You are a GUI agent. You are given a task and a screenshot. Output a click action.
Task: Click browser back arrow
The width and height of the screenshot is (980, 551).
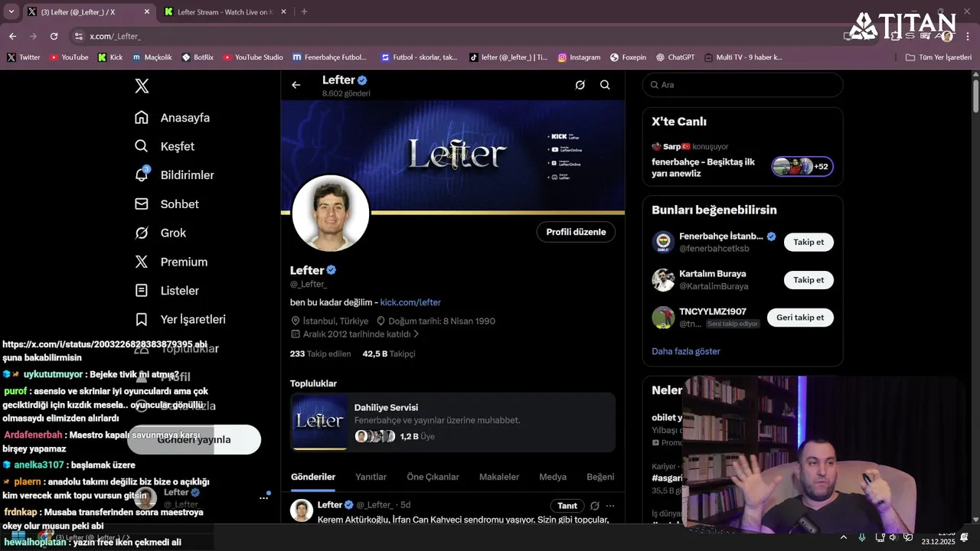[12, 36]
